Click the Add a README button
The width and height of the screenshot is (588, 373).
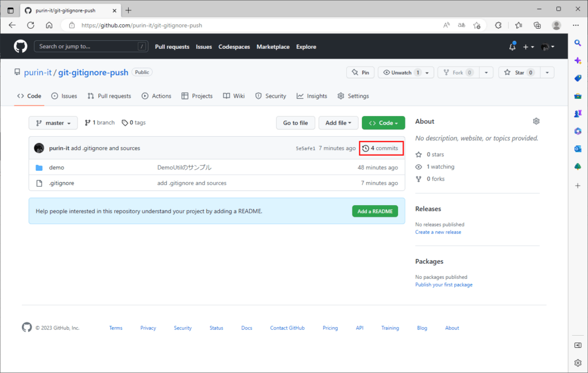[x=374, y=211]
